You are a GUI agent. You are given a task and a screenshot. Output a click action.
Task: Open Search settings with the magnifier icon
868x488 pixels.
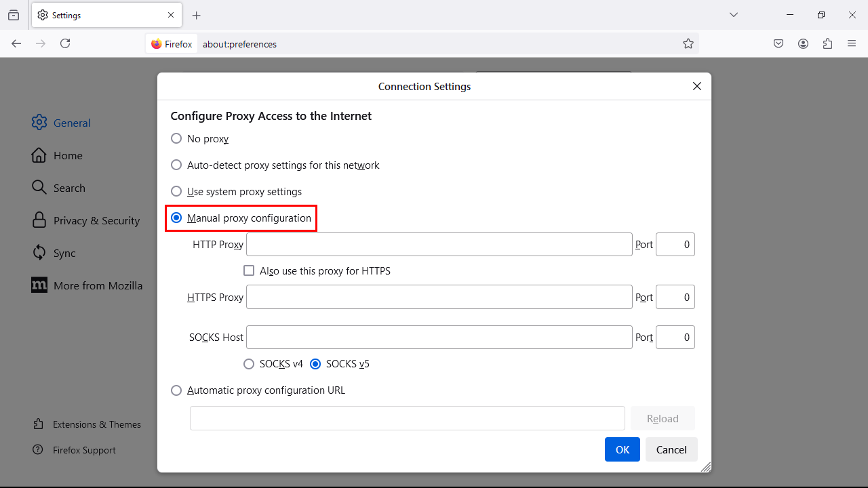click(x=39, y=188)
